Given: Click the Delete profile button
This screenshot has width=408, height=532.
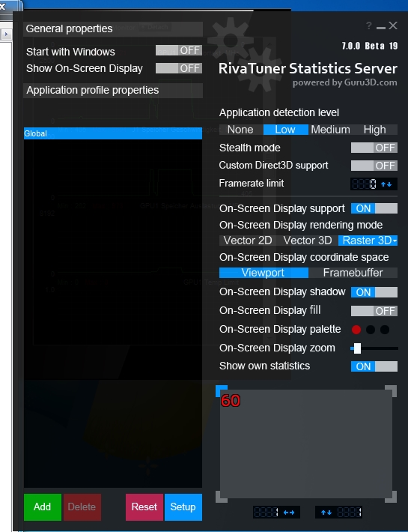Looking at the screenshot, I should pos(82,507).
